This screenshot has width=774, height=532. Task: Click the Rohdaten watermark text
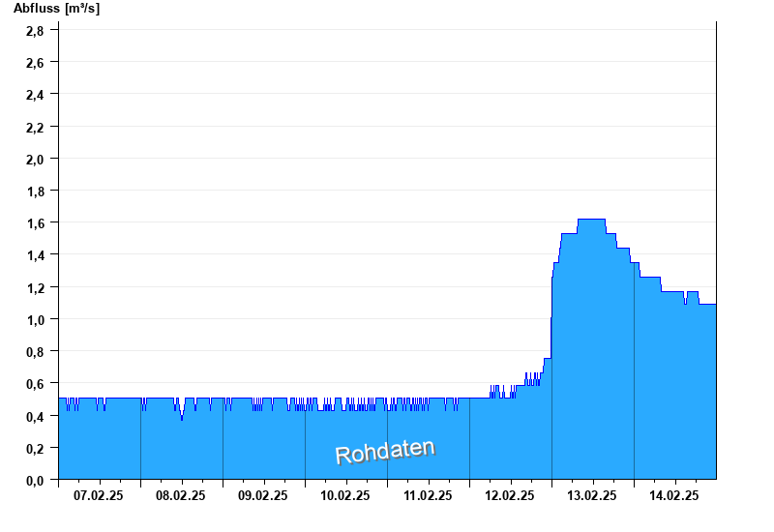[x=385, y=451]
